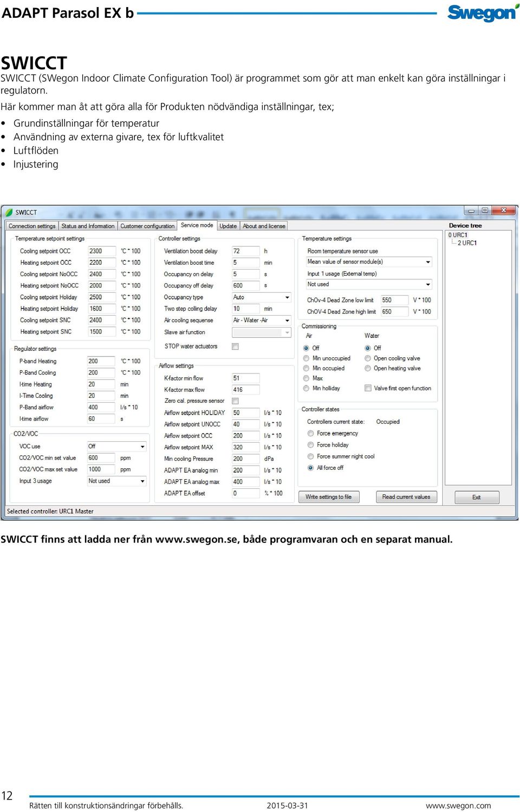Open the Input 3 usage dropdown
The image size is (520, 812).
tap(116, 481)
